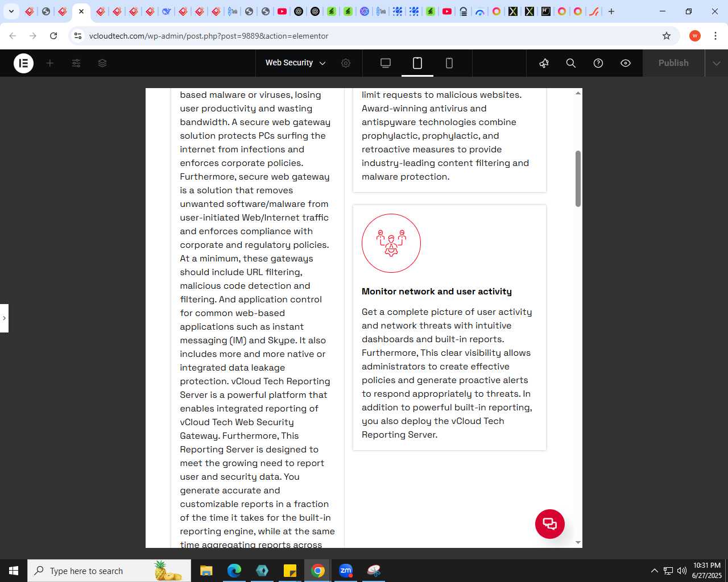728x582 pixels.
Task: Select the long secure web gateway text column
Action: pyautogui.click(x=257, y=318)
